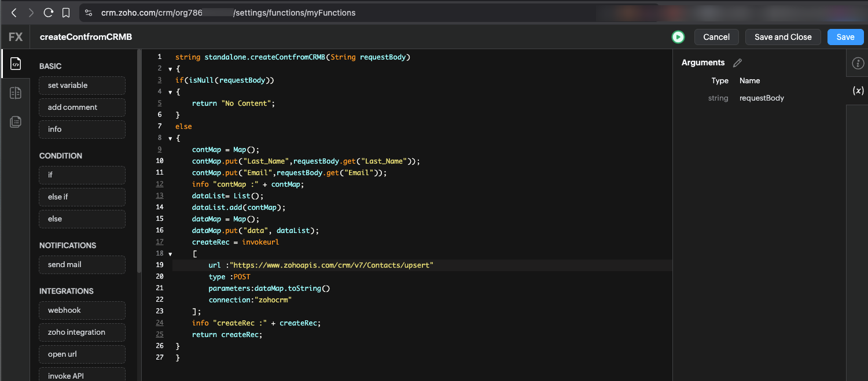Edit arguments using the pencil icon
This screenshot has height=381, width=868.
(737, 62)
